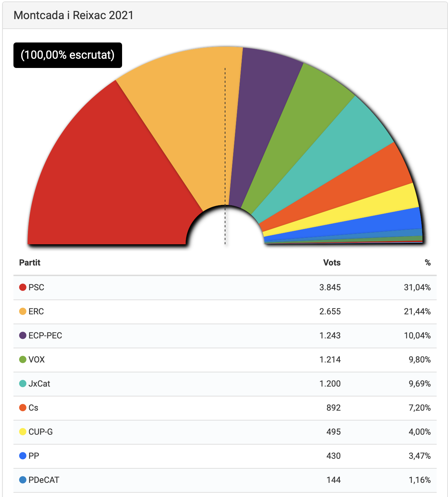Click the red PSC color dot
Screen dimensions: 448x497
(23, 287)
